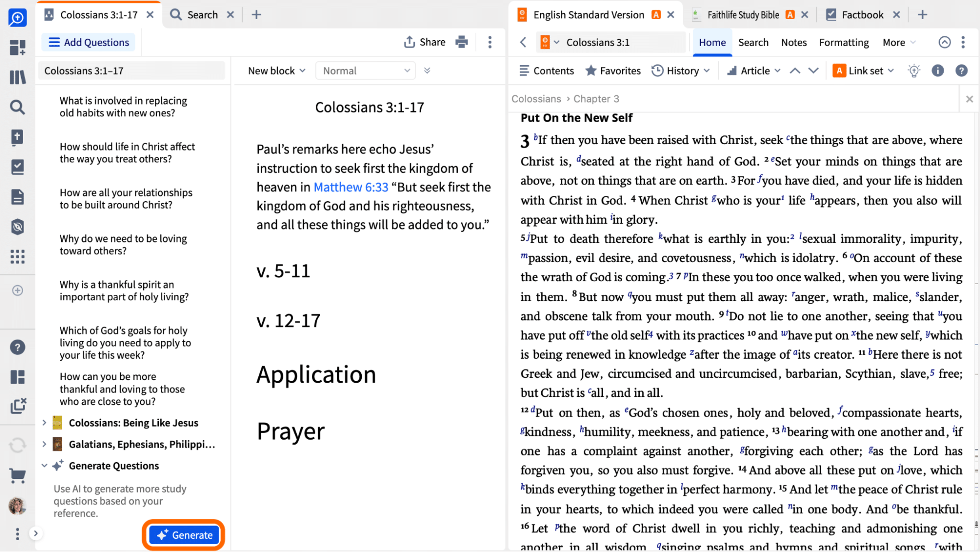Open the user profile avatar
980x552 pixels.
(x=17, y=506)
